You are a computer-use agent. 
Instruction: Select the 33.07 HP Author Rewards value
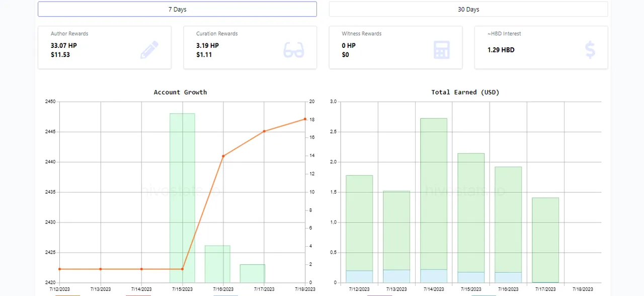pos(64,45)
